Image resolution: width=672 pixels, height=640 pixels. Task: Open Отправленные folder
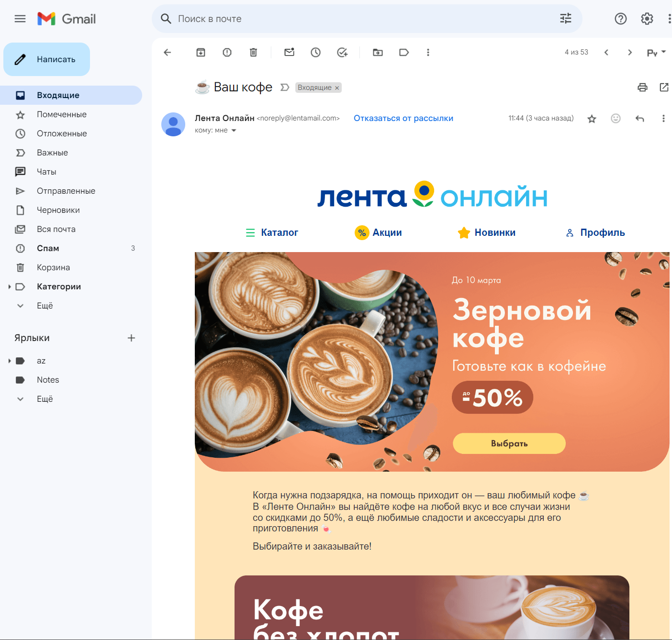pyautogui.click(x=71, y=191)
